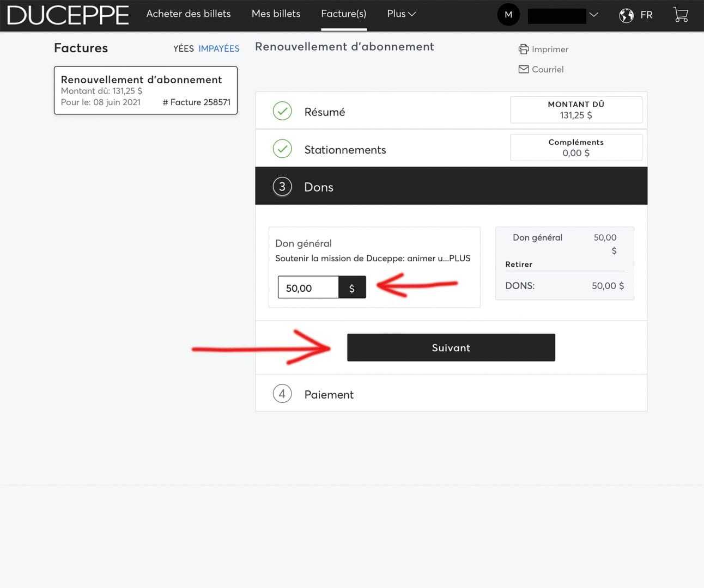
Task: Click the printer icon for Imprimer
Action: (523, 50)
